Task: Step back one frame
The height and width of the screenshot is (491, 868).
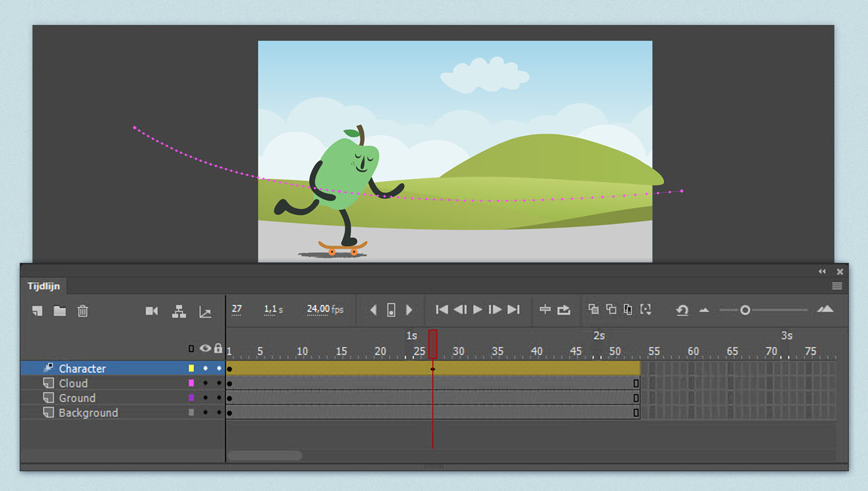Action: click(x=460, y=309)
